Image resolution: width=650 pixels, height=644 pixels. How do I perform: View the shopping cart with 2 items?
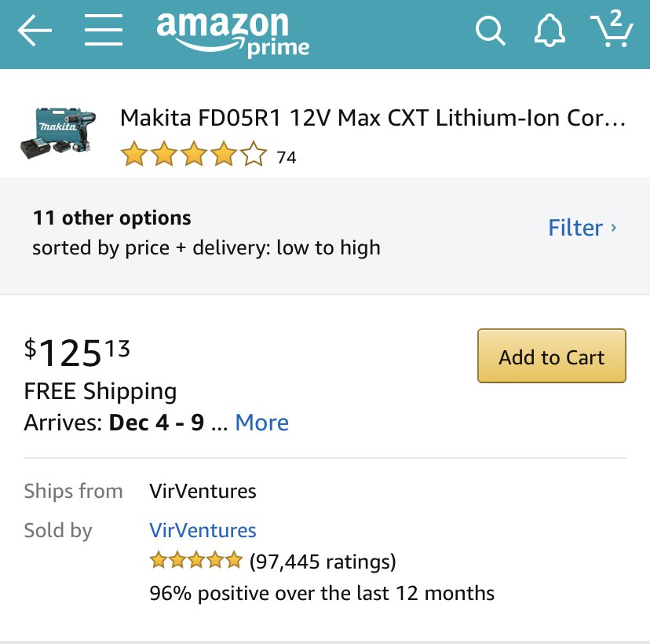click(612, 29)
